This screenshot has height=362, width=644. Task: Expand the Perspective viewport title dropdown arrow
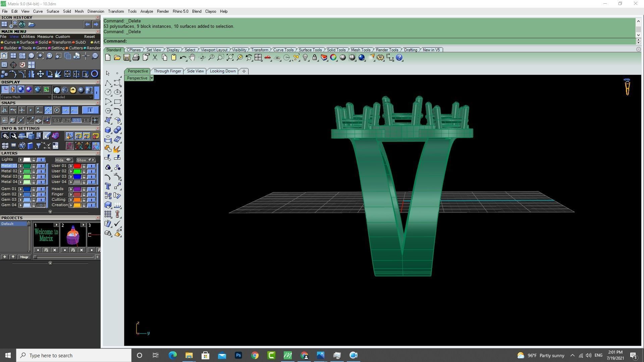coord(152,78)
